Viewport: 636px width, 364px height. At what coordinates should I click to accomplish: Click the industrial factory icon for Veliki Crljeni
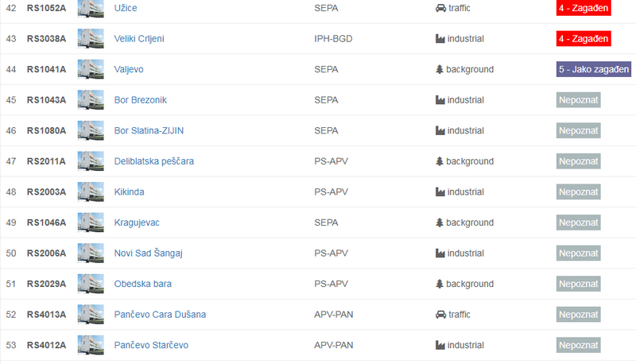coord(440,39)
